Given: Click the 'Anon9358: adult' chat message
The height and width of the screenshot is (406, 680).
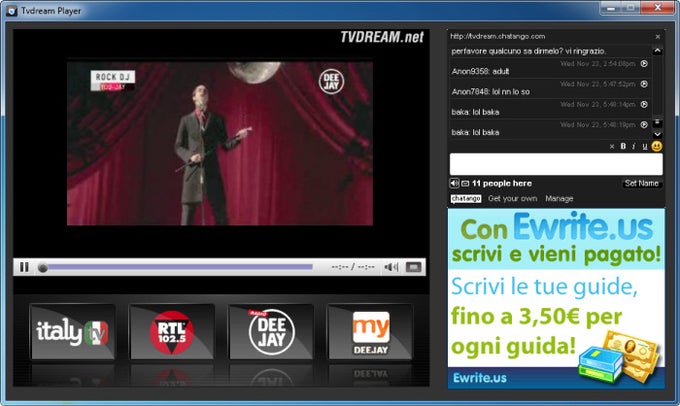Looking at the screenshot, I should pos(480,72).
